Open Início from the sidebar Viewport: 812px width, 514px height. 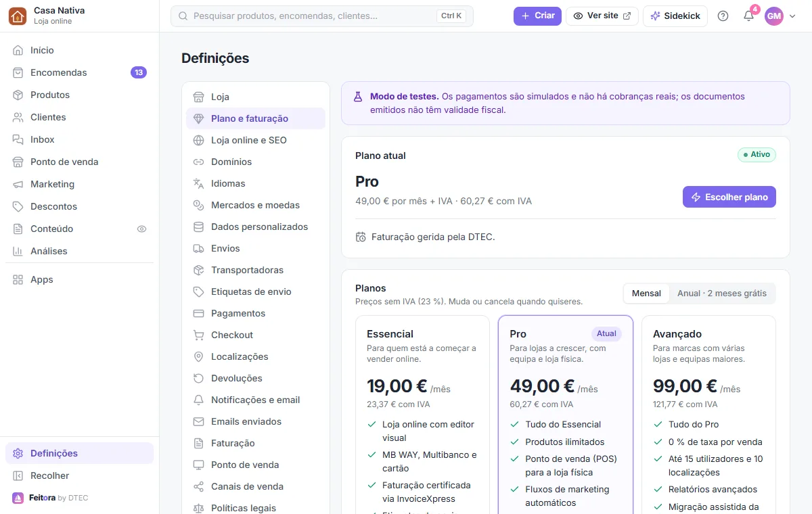click(79, 50)
